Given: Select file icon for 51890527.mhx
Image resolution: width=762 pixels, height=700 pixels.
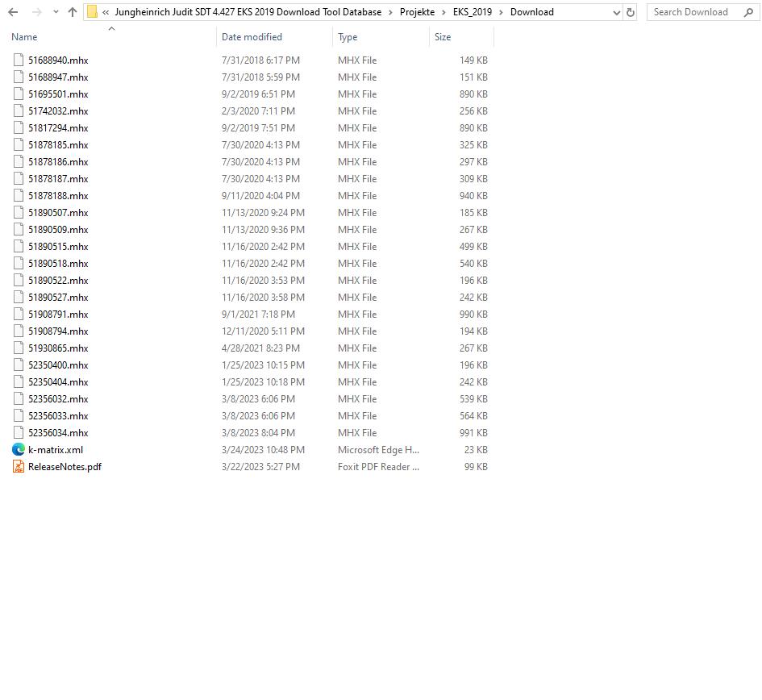Looking at the screenshot, I should [19, 297].
